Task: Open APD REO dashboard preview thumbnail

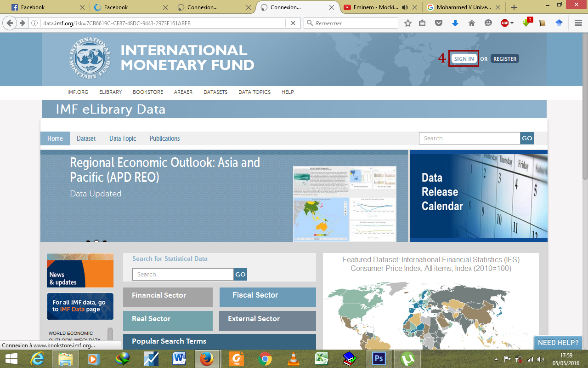Action: coord(345,204)
